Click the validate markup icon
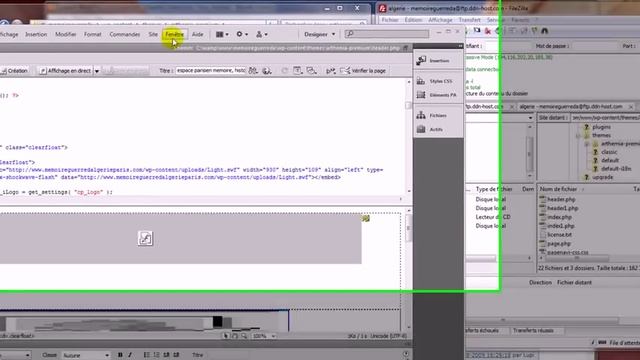Viewport: 640px width, 360px height. pyautogui.click(x=331, y=71)
